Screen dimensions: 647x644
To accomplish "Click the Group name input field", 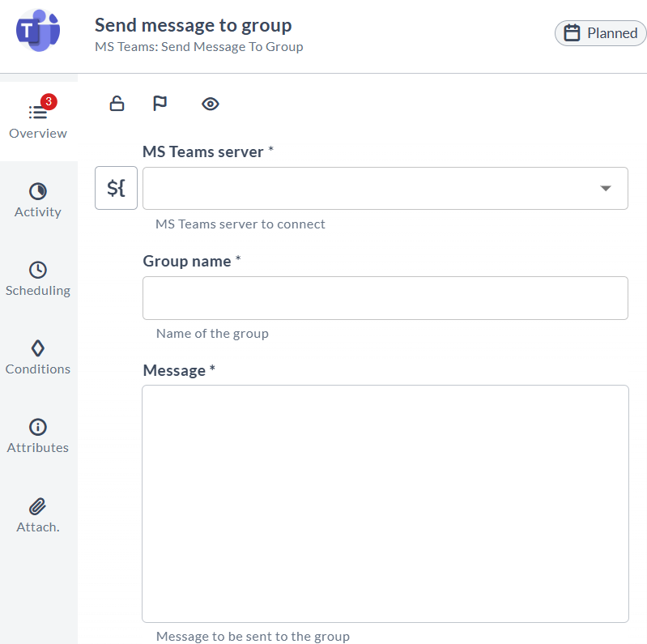I will [x=385, y=298].
